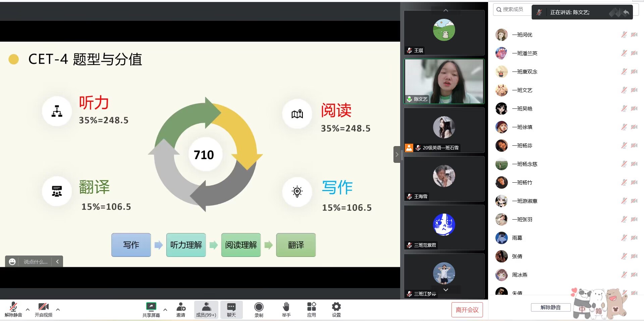Click the listening section icon on slide

pos(57,111)
